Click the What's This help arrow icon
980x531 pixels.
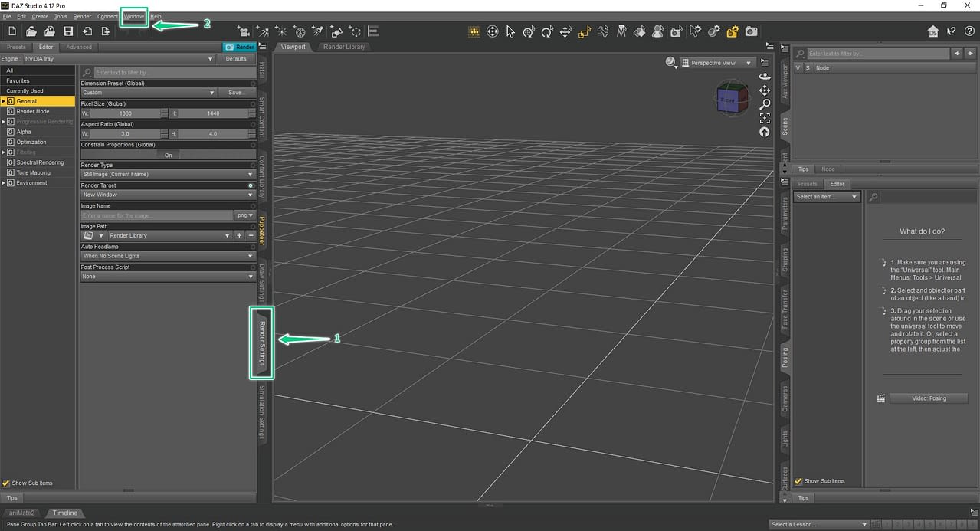tap(952, 31)
